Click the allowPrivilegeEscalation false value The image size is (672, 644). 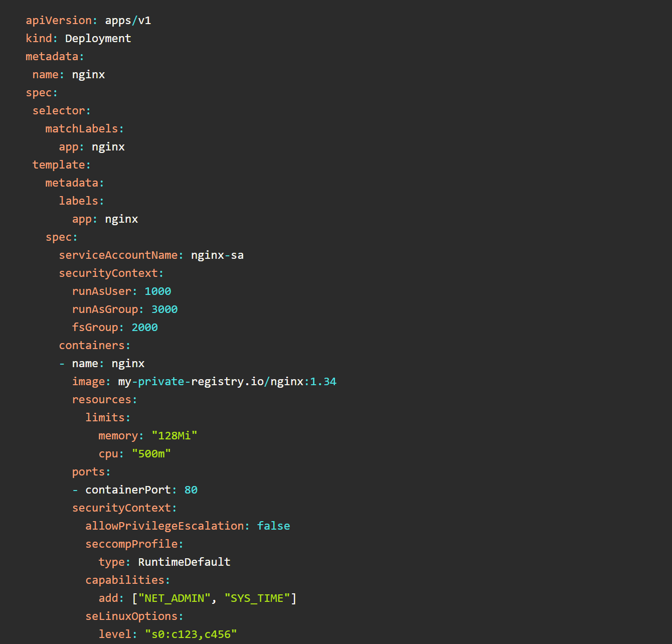click(273, 526)
